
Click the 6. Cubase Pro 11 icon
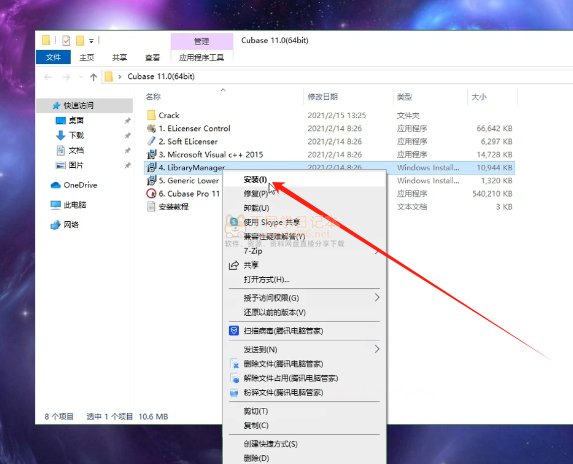click(x=151, y=194)
